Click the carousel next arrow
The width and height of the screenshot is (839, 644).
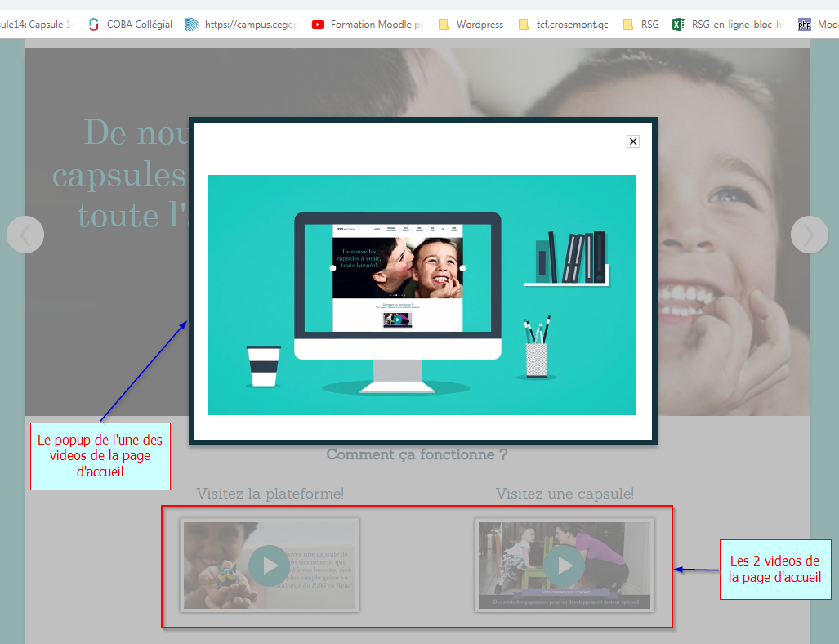click(x=809, y=235)
